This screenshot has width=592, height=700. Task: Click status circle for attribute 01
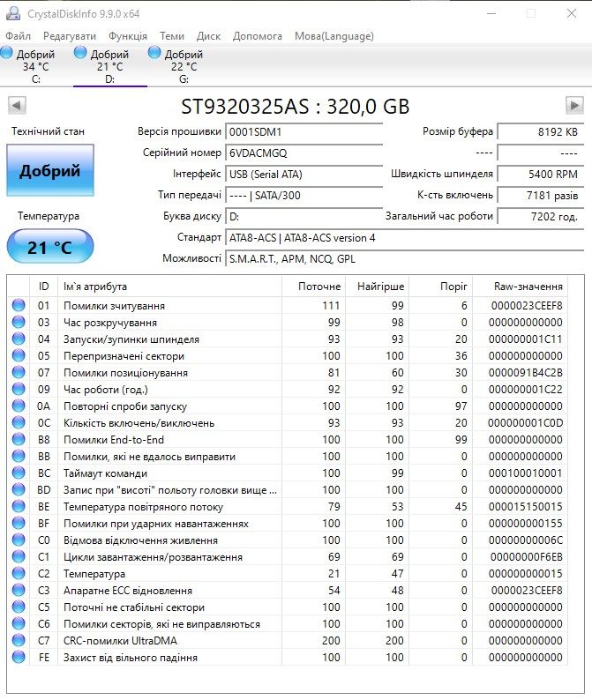[19, 305]
